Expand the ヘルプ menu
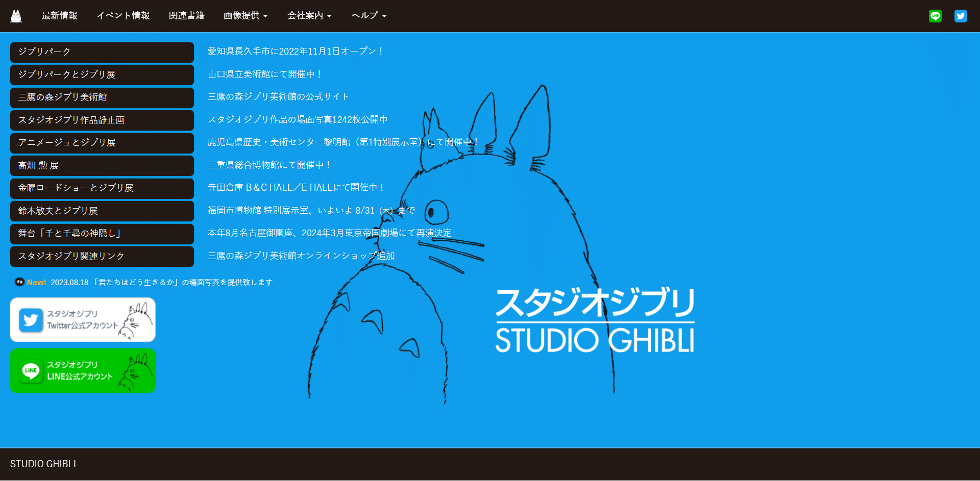Viewport: 980px width, 481px height. coord(369,16)
